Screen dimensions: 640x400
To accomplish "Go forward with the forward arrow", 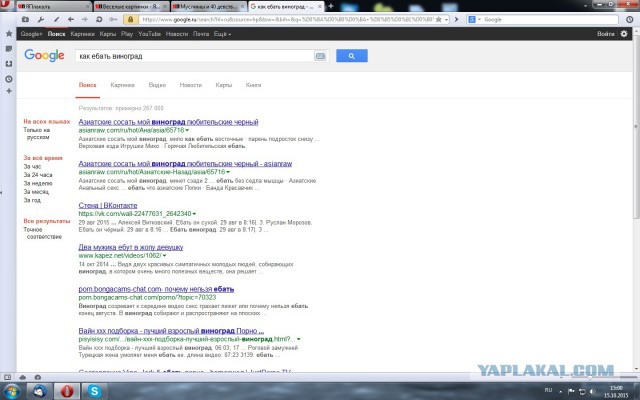I will pyautogui.click(x=84, y=19).
